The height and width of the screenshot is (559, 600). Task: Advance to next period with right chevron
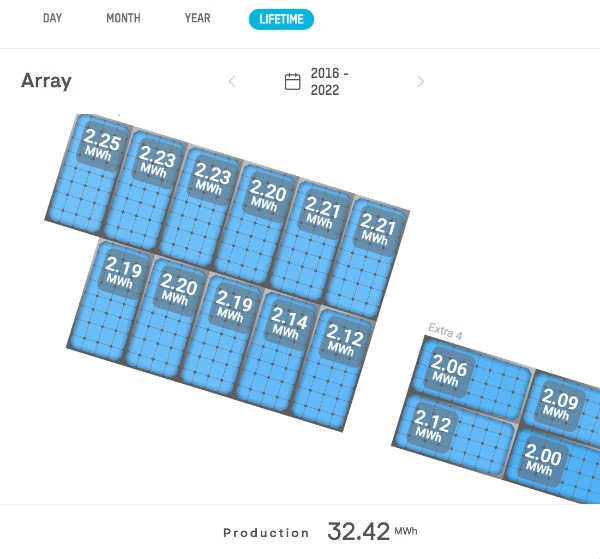click(x=420, y=82)
